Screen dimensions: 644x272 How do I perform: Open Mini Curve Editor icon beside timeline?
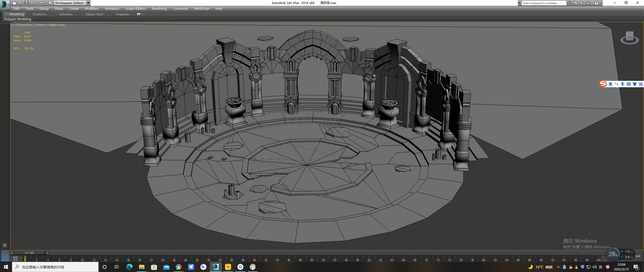point(15,258)
